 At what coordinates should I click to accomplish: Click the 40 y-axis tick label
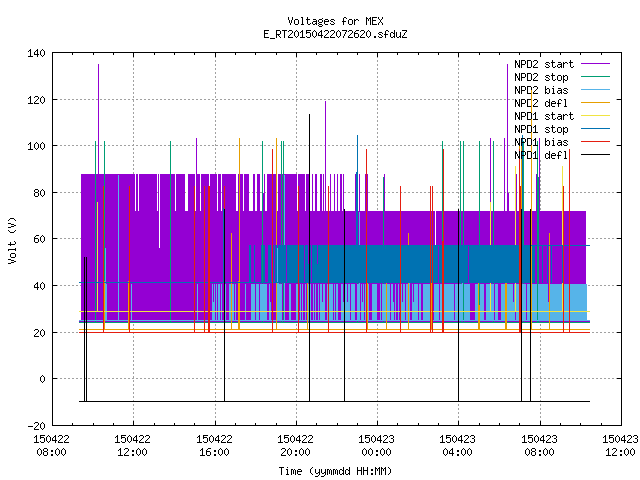click(39, 286)
